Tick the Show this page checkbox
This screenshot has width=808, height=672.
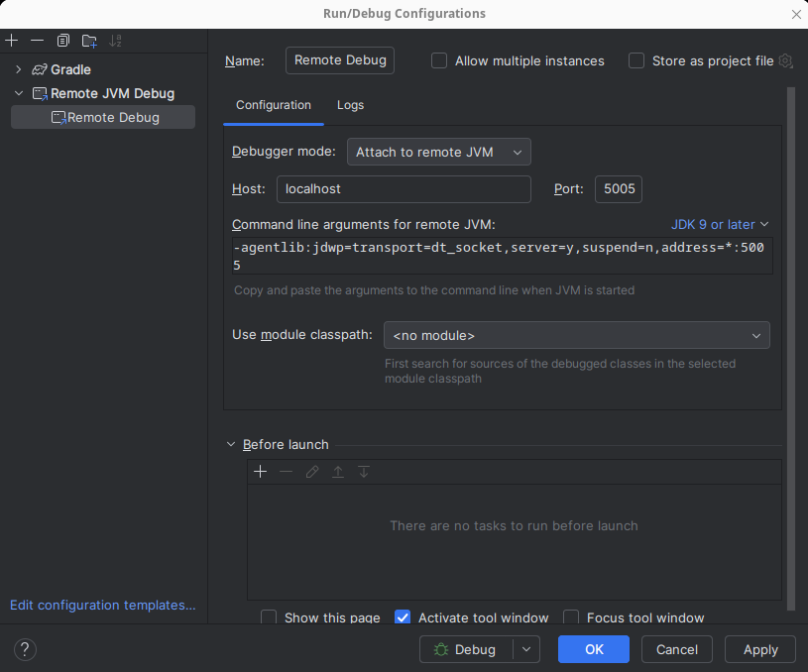click(x=269, y=616)
